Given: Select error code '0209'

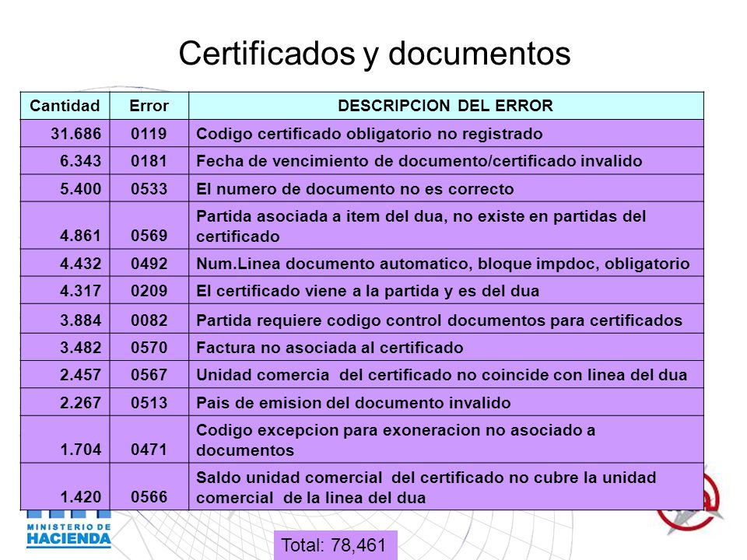Looking at the screenshot, I should [x=149, y=291].
